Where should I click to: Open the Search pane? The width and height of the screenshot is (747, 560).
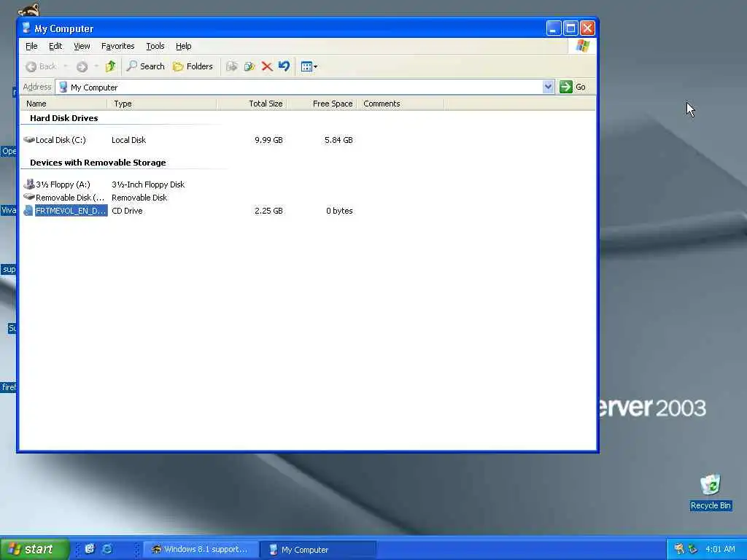coord(145,66)
